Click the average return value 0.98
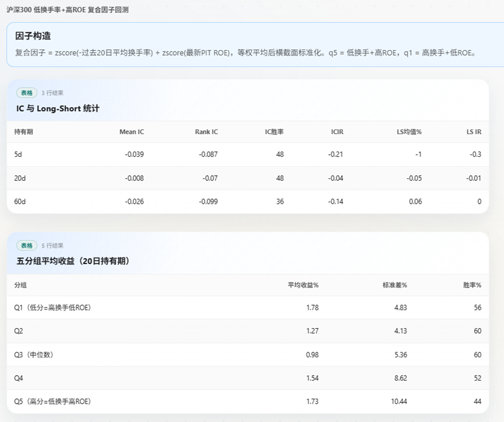 click(312, 355)
